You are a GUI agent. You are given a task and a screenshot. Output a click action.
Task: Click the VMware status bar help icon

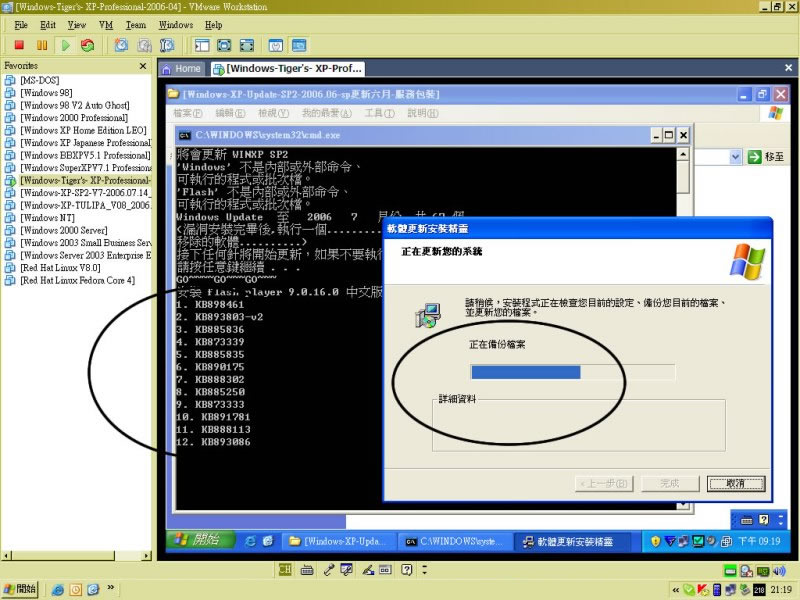(x=406, y=570)
